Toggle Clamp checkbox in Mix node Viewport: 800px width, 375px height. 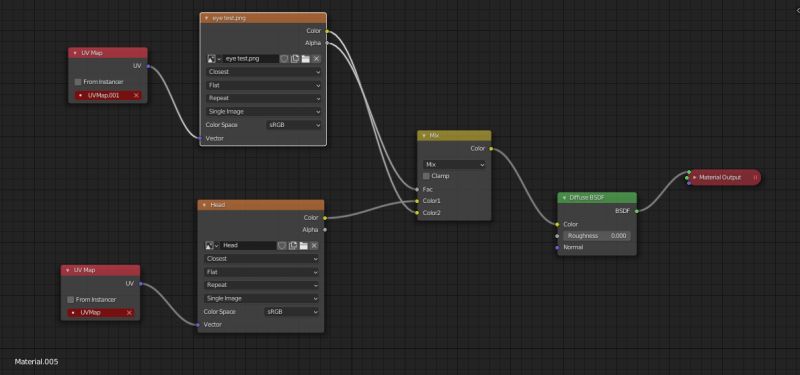pyautogui.click(x=427, y=176)
